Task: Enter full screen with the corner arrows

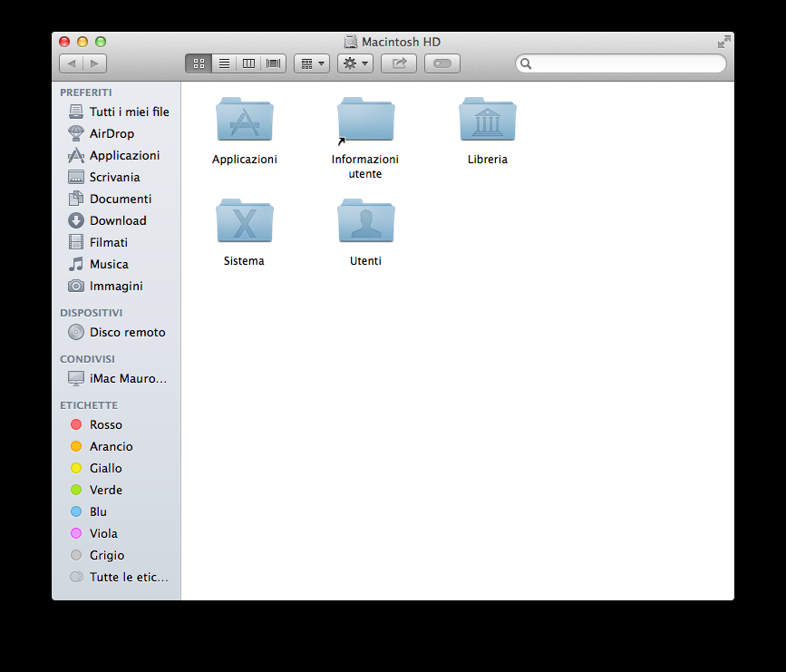Action: click(723, 42)
